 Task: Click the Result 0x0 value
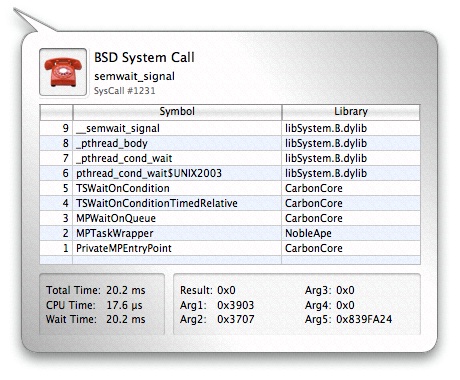(226, 290)
